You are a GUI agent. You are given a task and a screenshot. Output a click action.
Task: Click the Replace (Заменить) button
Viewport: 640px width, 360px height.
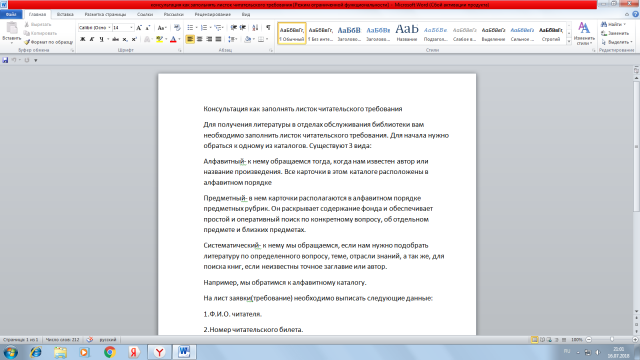(615, 33)
